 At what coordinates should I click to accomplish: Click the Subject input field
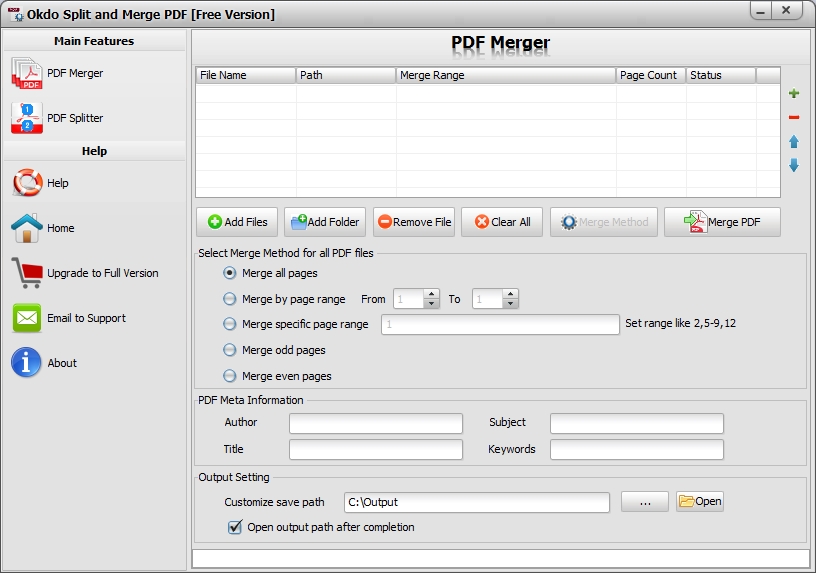(636, 423)
